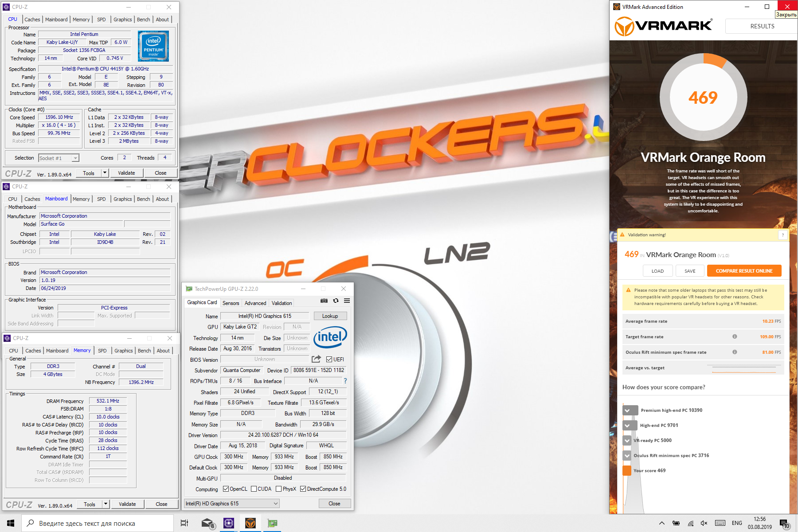The height and width of the screenshot is (532, 798).
Task: Open the Windows Start menu
Action: (x=11, y=523)
